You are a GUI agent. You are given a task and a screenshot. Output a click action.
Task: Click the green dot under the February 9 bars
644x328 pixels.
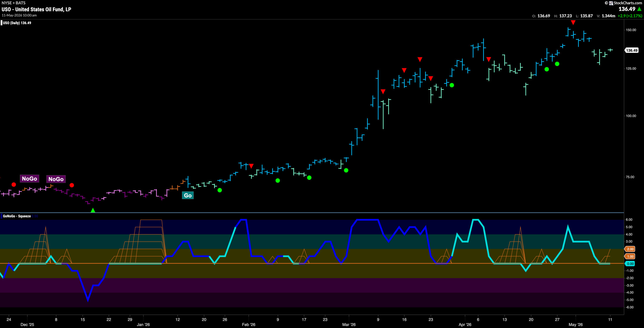click(x=278, y=180)
